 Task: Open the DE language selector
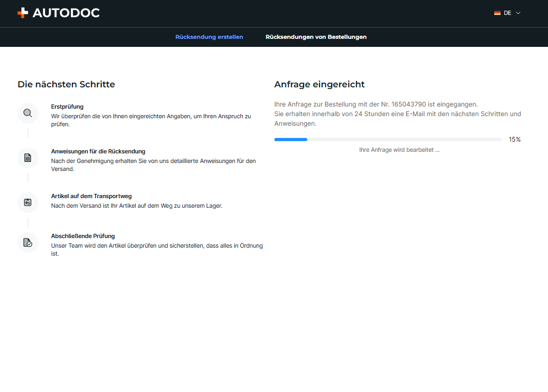[x=507, y=13]
